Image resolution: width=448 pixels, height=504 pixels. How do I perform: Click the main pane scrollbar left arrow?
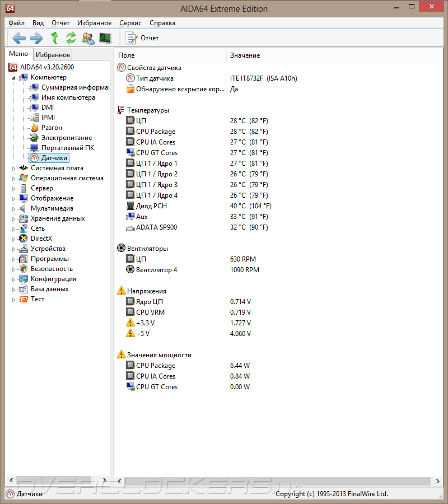[x=119, y=481]
